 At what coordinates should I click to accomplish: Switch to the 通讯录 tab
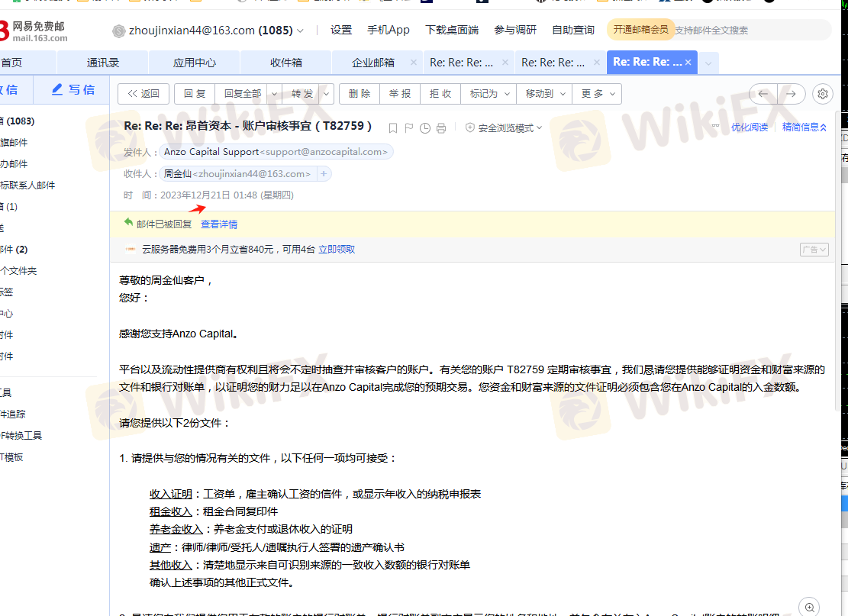pyautogui.click(x=103, y=63)
